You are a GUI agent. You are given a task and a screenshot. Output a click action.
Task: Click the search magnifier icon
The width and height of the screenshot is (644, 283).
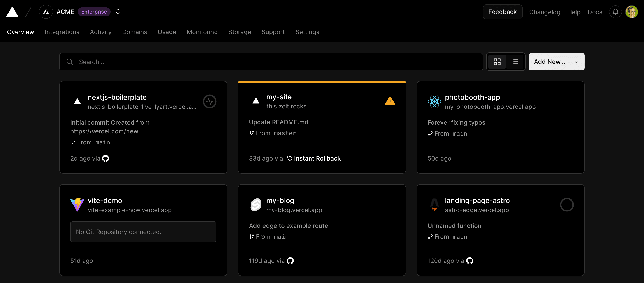click(x=70, y=62)
